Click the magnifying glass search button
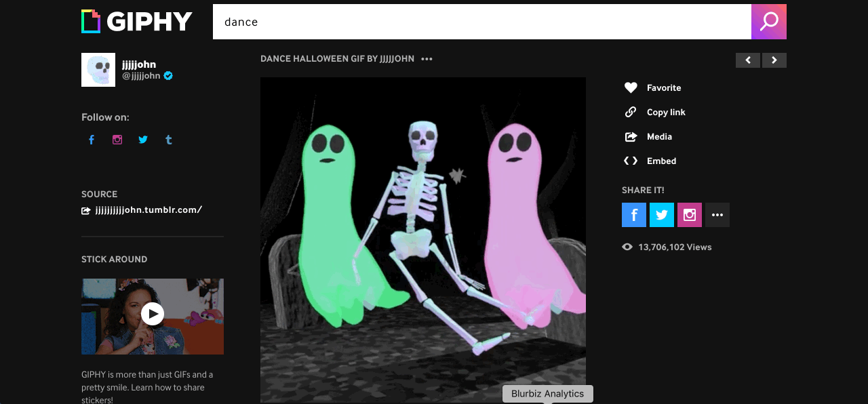Image resolution: width=868 pixels, height=404 pixels. tap(769, 22)
